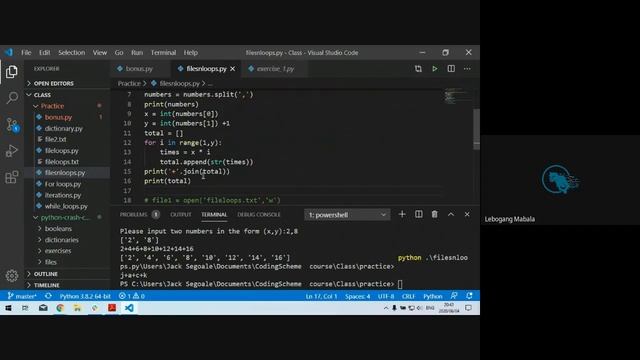
Task: Change indentation via Spaces: 4
Action: (358, 296)
